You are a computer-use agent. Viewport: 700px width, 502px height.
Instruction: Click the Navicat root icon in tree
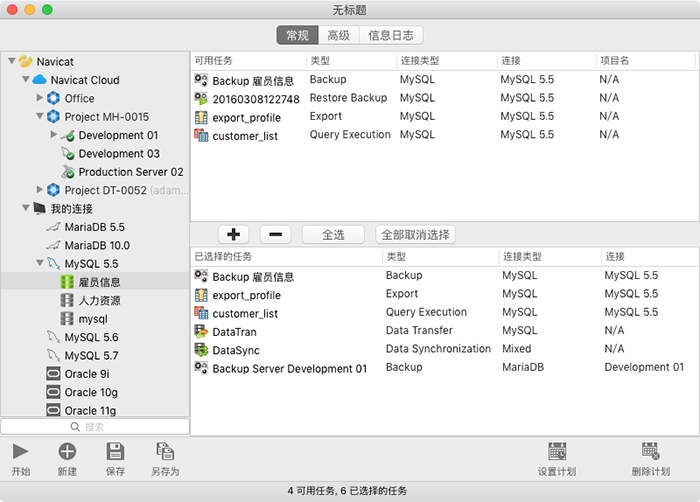click(x=25, y=61)
